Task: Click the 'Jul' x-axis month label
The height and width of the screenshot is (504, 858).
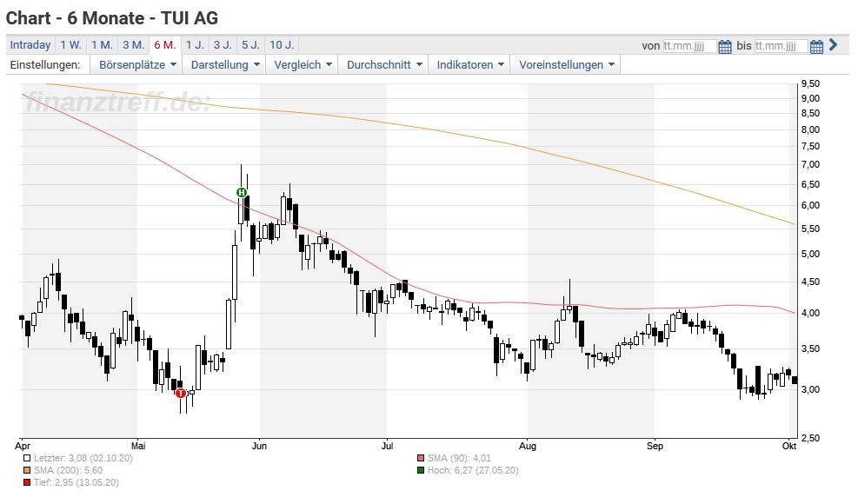Action: click(x=387, y=446)
